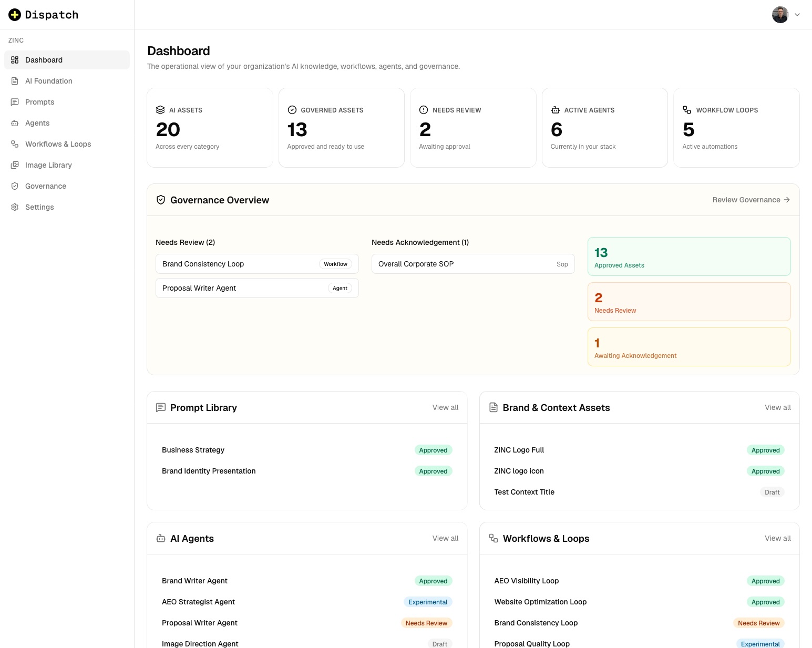Go to Governance in the sidebar

[x=67, y=186]
